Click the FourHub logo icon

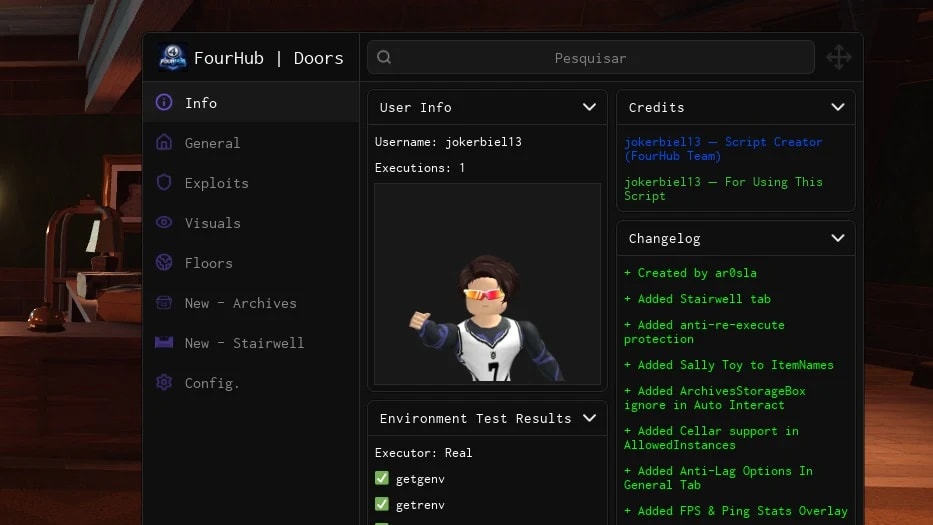173,58
